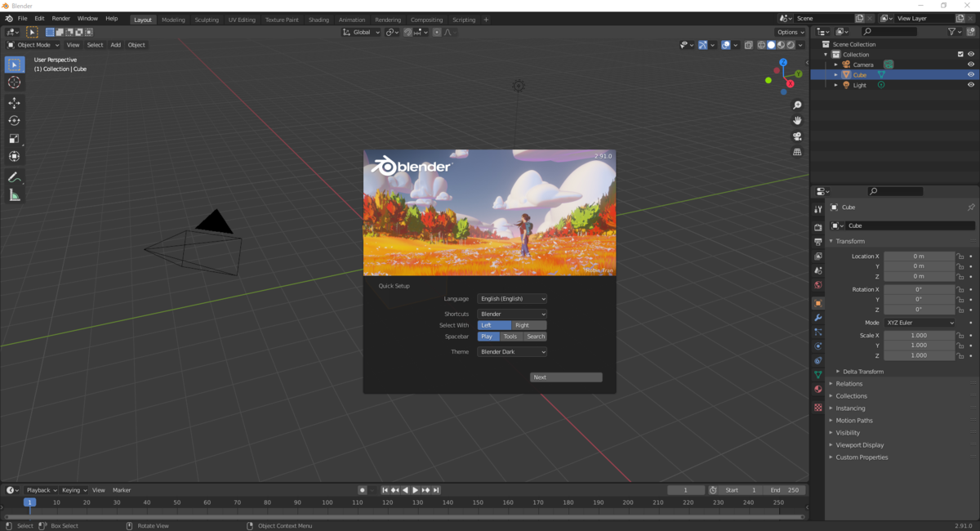Hide the Cube in the outliner
980x531 pixels.
click(x=971, y=74)
